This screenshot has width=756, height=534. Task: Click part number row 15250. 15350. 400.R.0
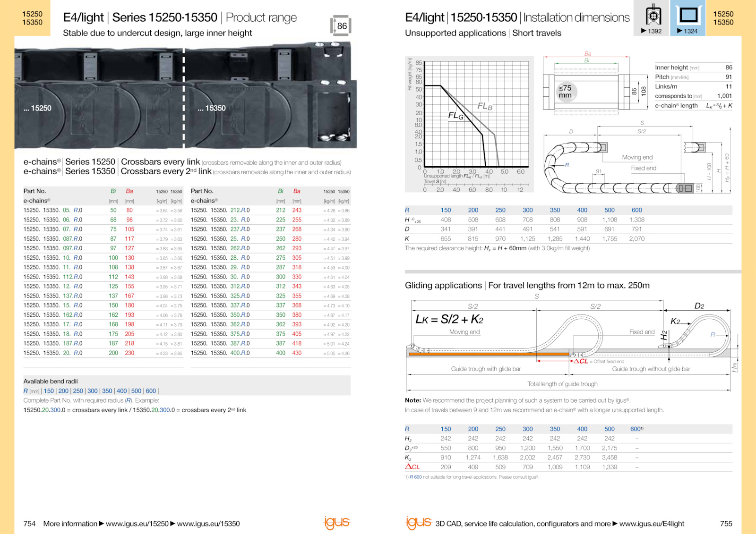271,353
